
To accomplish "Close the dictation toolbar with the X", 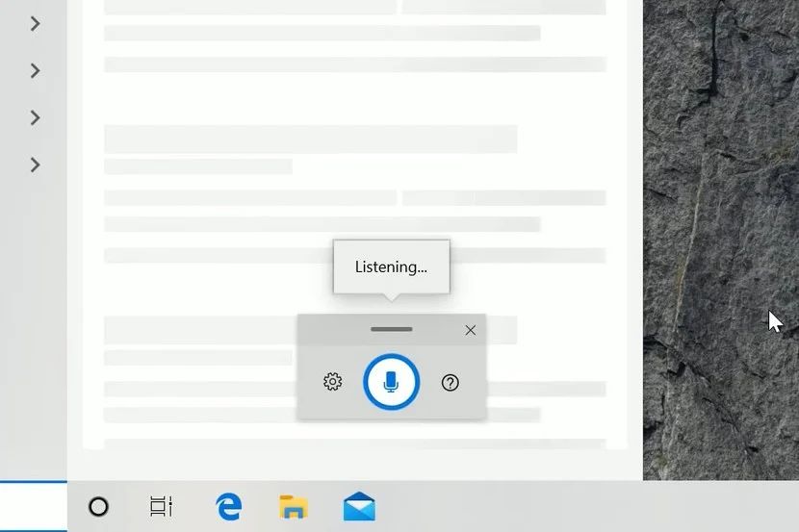I will pos(471,330).
